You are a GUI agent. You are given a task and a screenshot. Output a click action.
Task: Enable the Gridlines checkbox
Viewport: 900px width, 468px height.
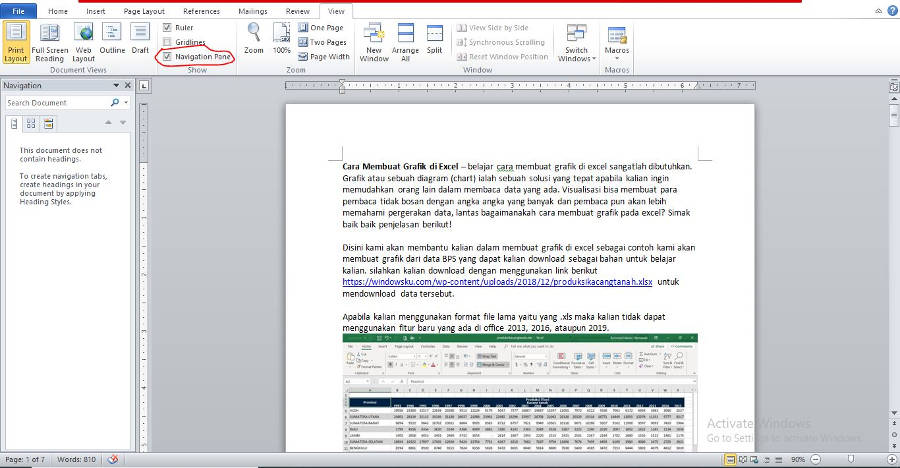pos(167,42)
